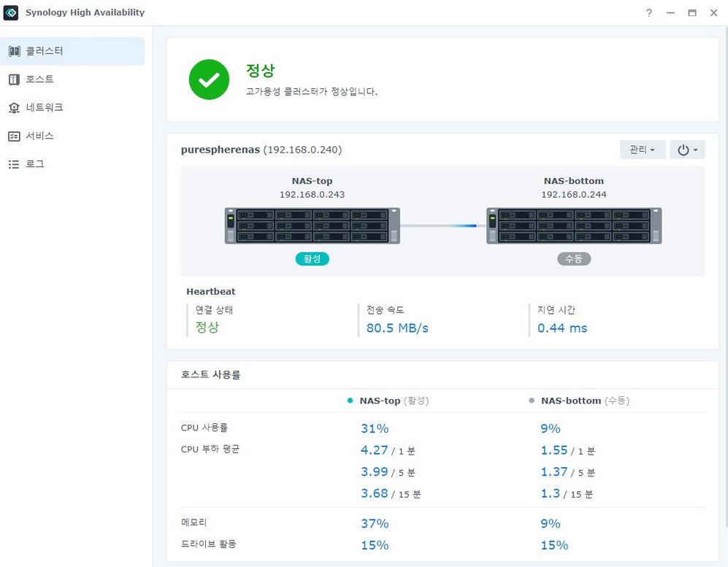728x567 pixels.
Task: Open help via the question mark icon
Action: pos(649,13)
